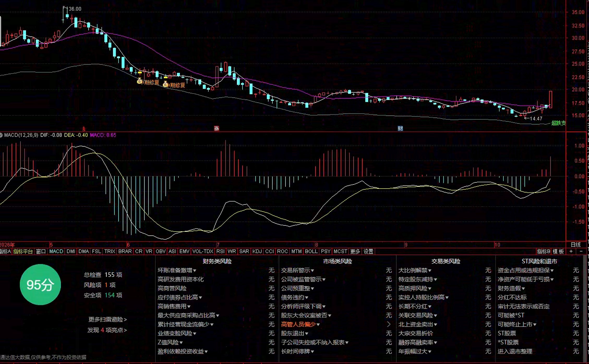The height and width of the screenshot is (364, 589).
Task: Click the 进入退市整理 row text
Action: pos(515,351)
